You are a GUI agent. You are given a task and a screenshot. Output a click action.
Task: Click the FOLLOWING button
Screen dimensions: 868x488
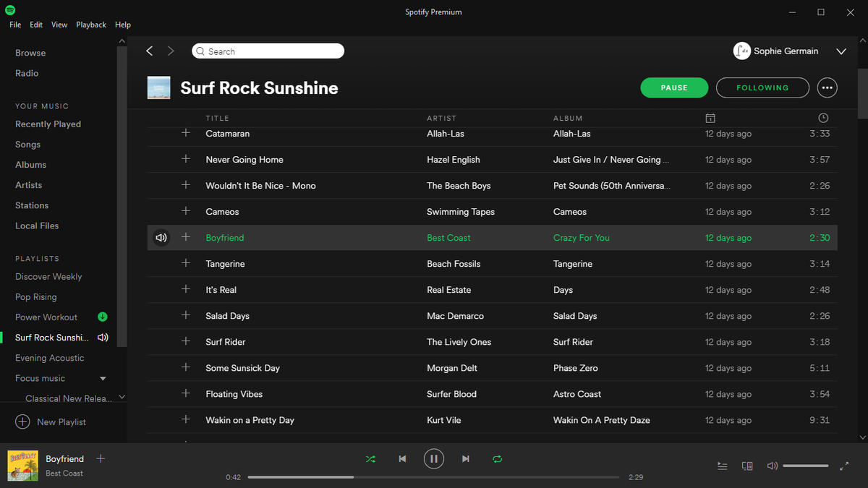coord(762,87)
